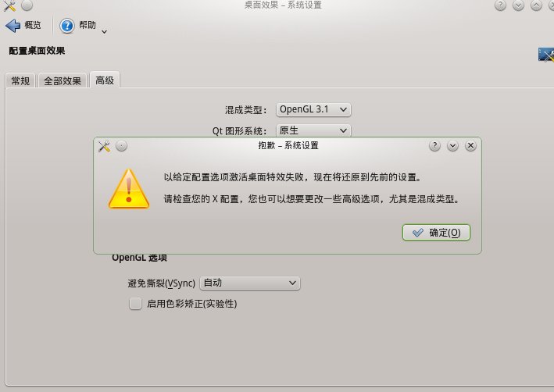Close the 抱歉 error dialog
The image size is (554, 392).
point(470,145)
